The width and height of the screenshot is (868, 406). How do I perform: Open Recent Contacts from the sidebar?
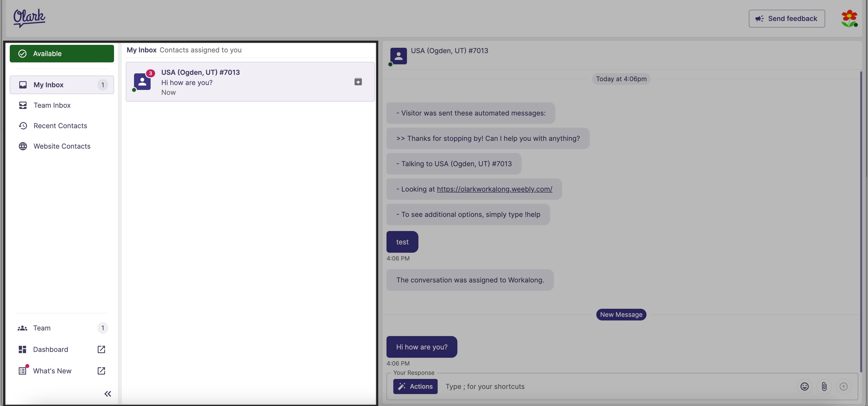pos(60,125)
